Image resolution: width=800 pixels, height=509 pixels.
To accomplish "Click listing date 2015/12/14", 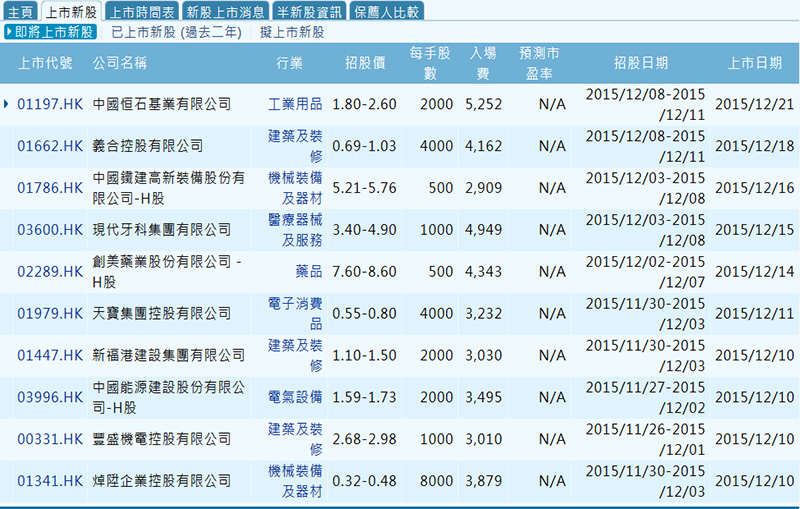I will click(755, 272).
